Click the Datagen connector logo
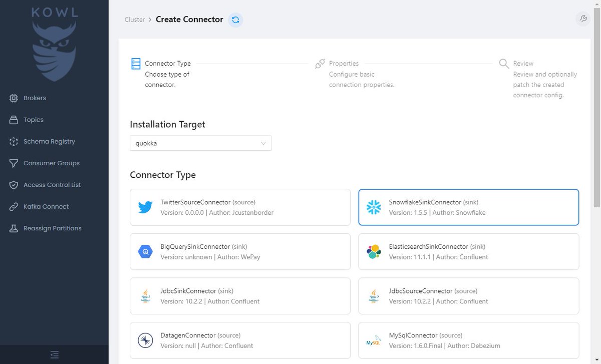The height and width of the screenshot is (364, 601). [x=145, y=340]
